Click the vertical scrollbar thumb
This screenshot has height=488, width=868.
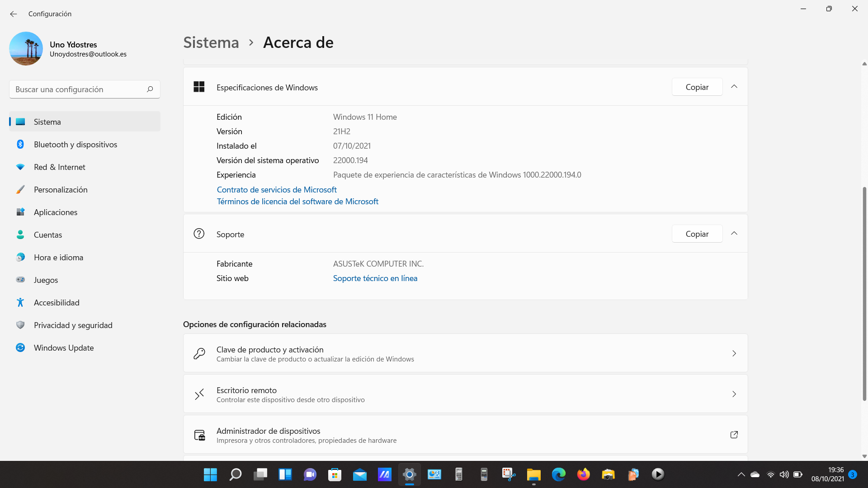coord(864,294)
